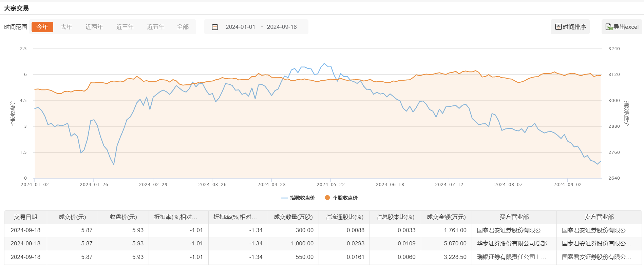Toggle the 指数收盘价 legend line marker
The image size is (644, 265).
tap(284, 198)
